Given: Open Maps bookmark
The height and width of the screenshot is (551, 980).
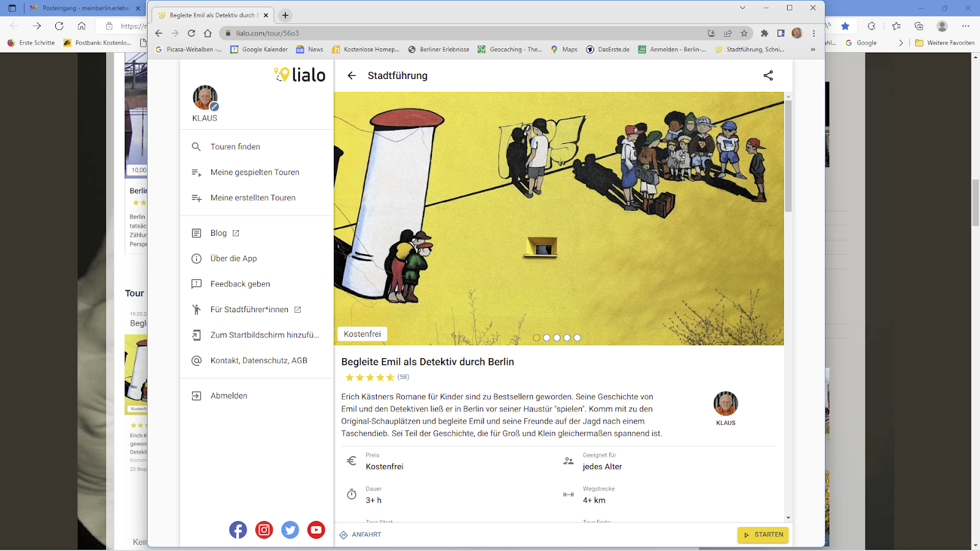Looking at the screenshot, I should pos(563,50).
